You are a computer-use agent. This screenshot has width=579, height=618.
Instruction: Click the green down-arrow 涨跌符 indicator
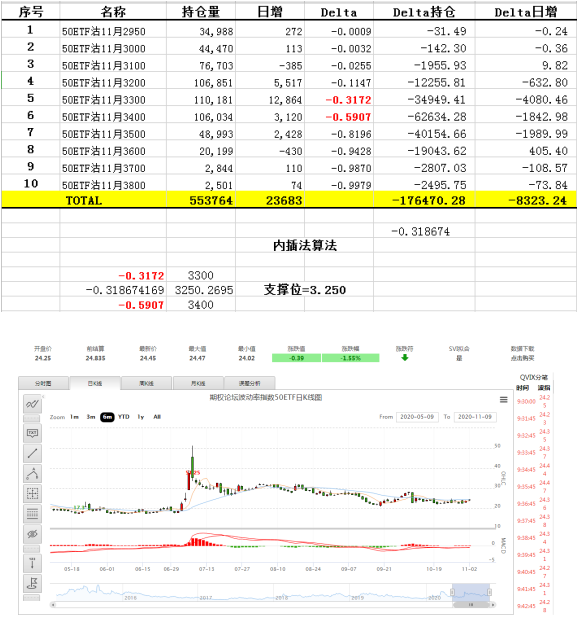(404, 357)
